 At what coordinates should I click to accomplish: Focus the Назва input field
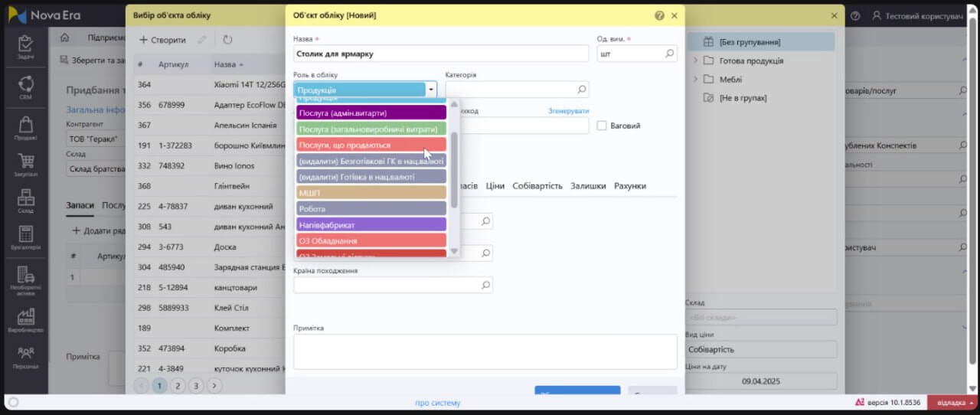coord(441,54)
